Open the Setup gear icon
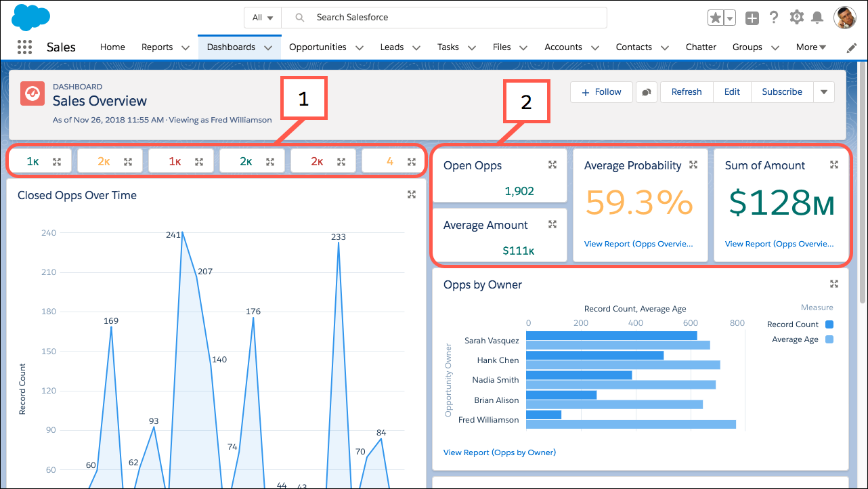This screenshot has width=868, height=489. [x=797, y=18]
